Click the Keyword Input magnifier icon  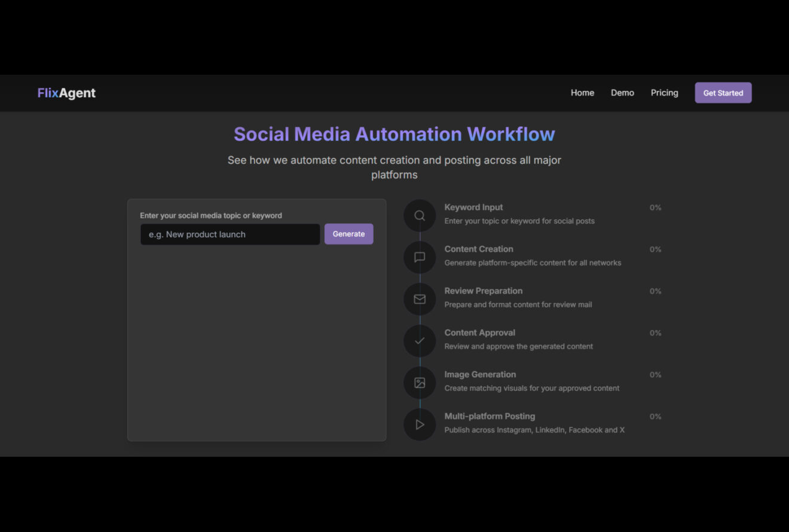[x=420, y=215]
